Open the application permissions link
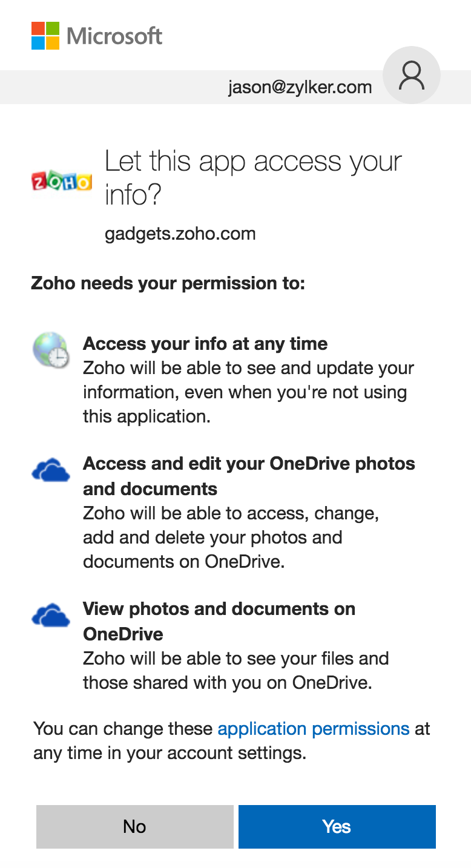This screenshot has width=471, height=868. tap(314, 728)
